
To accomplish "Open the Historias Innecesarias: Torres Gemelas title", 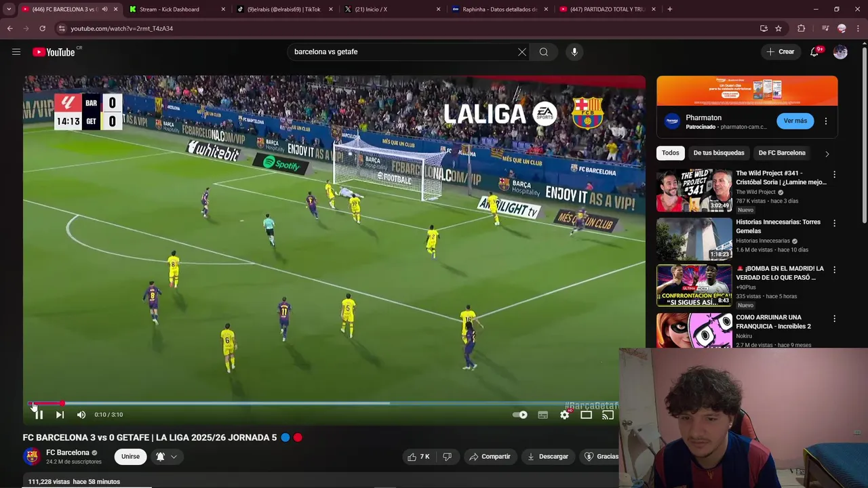I will [778, 226].
